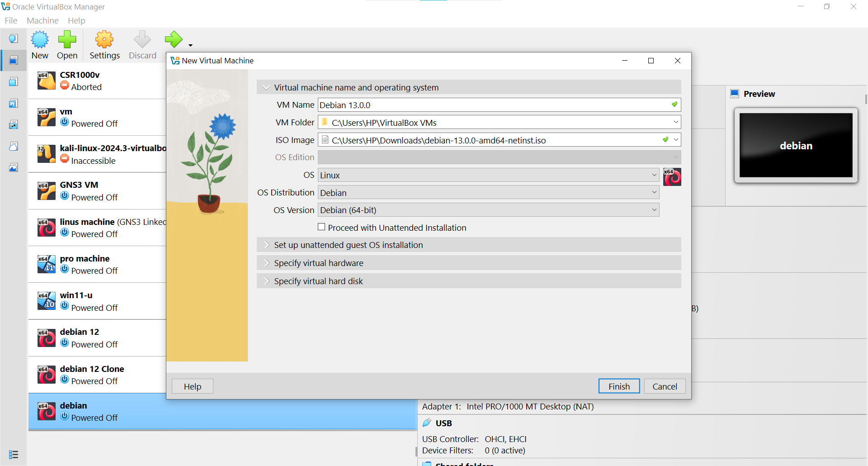Click the fifth icon in the left sidebar
This screenshot has height=466, width=868.
pyautogui.click(x=14, y=124)
